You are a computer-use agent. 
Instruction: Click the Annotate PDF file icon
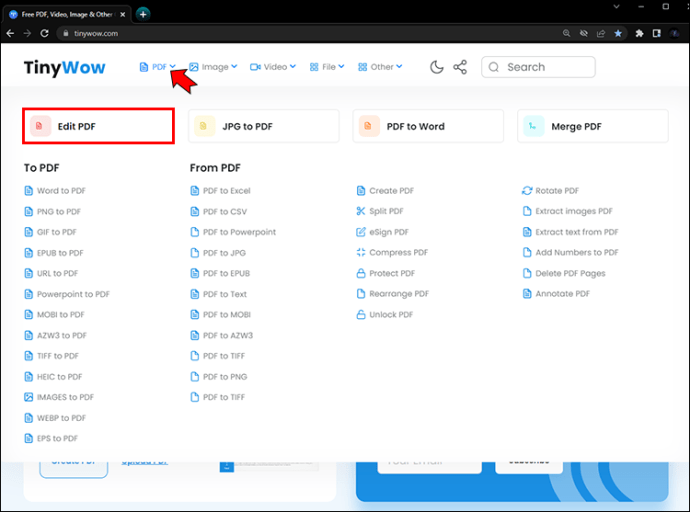527,294
